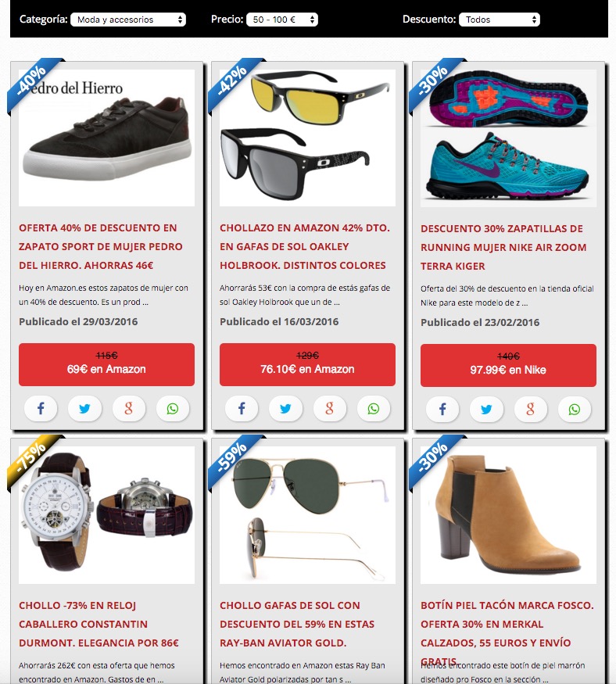Image resolution: width=616 pixels, height=684 pixels.
Task: Click the Constantin Durmont watch product image
Action: click(x=106, y=514)
